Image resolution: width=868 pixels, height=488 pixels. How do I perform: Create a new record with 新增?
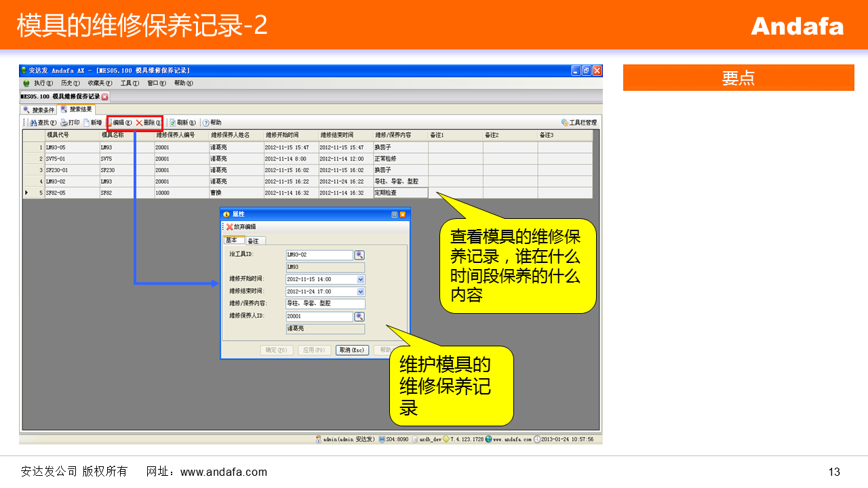click(x=87, y=123)
